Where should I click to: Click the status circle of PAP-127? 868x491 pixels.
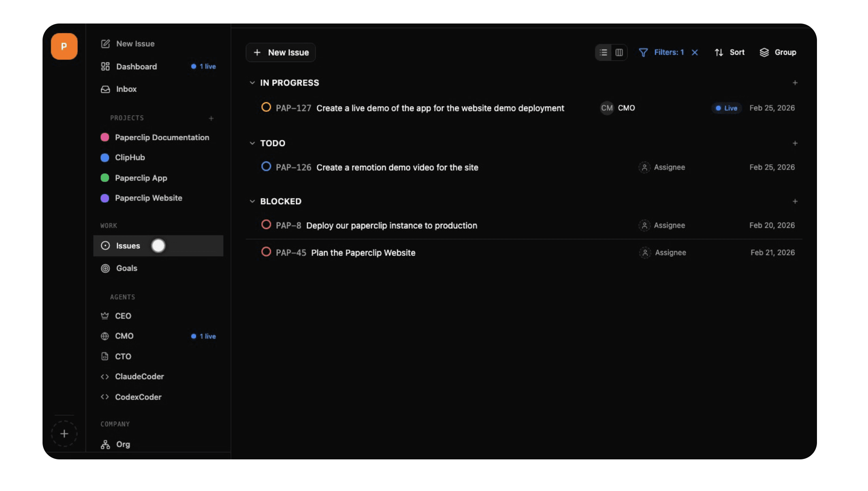(x=266, y=107)
